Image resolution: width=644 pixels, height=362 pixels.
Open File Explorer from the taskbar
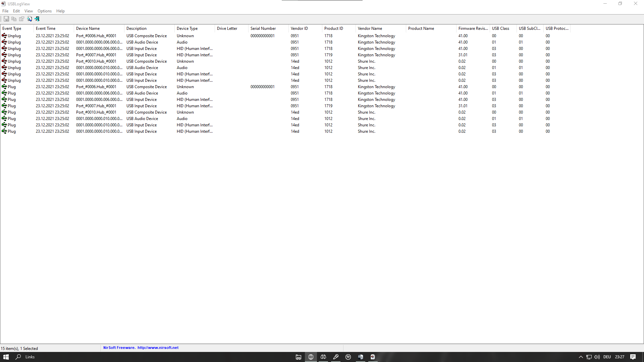click(x=298, y=357)
